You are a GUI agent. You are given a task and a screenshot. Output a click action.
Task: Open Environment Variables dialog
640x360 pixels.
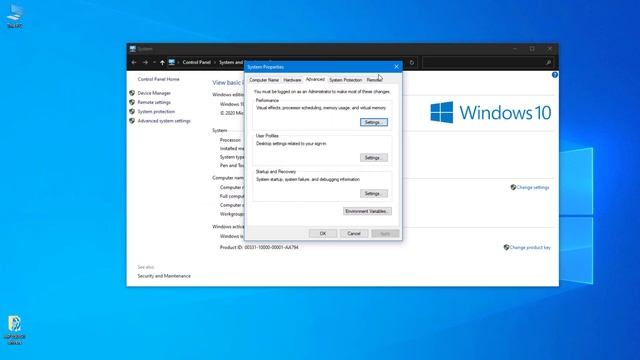click(x=367, y=211)
